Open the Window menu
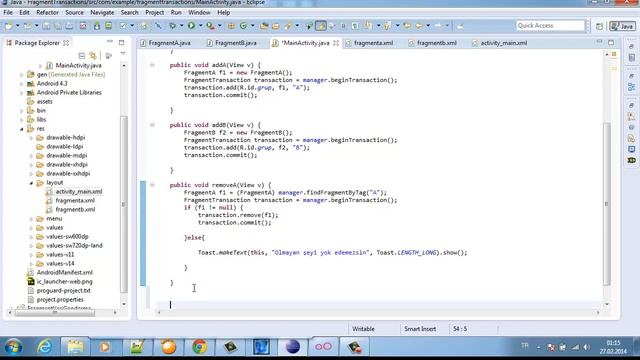640x360 pixels. coord(199,13)
